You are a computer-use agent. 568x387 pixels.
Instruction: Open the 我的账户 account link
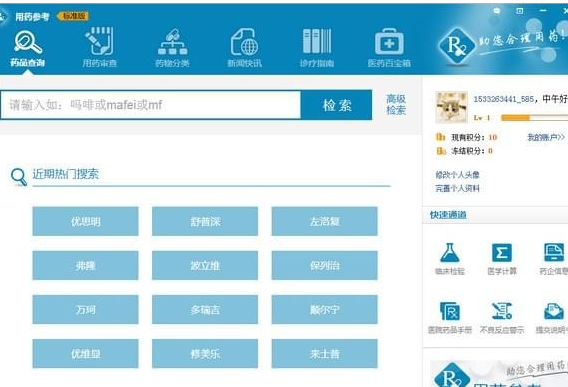click(x=546, y=137)
